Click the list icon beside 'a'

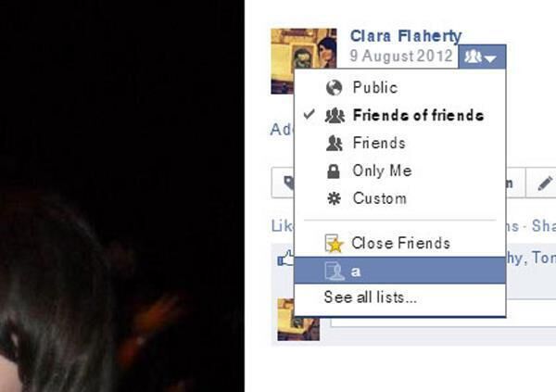point(335,271)
